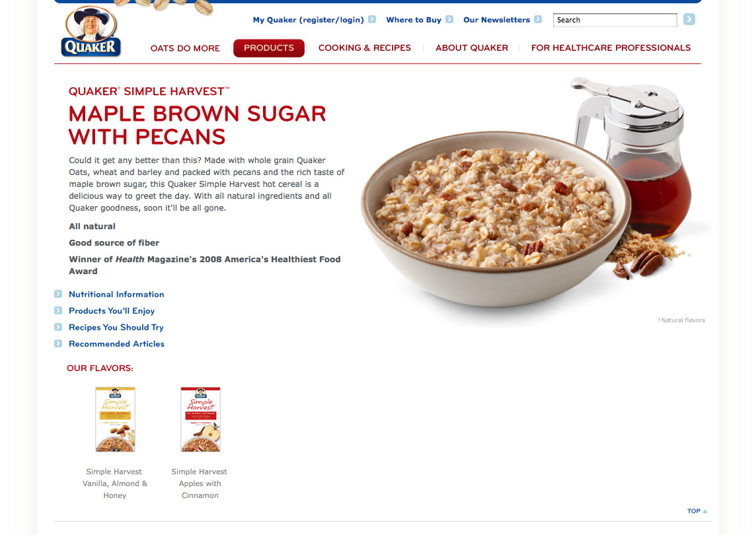Expand Nutritional Information via its arrow icon

[x=58, y=294]
